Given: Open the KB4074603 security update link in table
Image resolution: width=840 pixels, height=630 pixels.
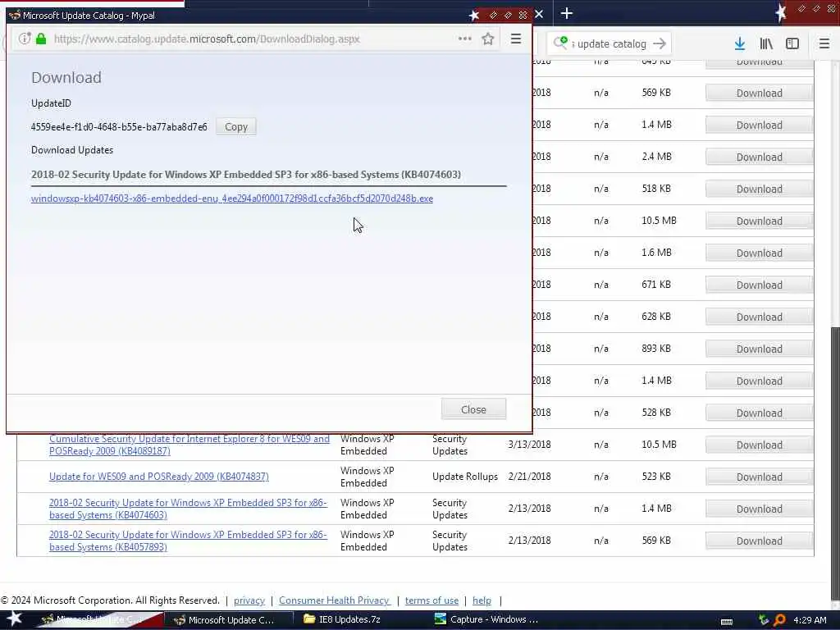Looking at the screenshot, I should tap(188, 509).
